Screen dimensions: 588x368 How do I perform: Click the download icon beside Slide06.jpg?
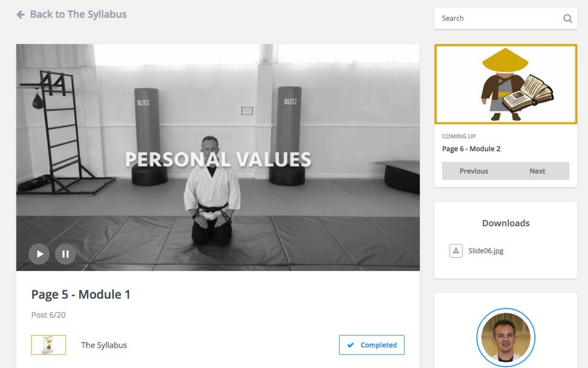456,251
